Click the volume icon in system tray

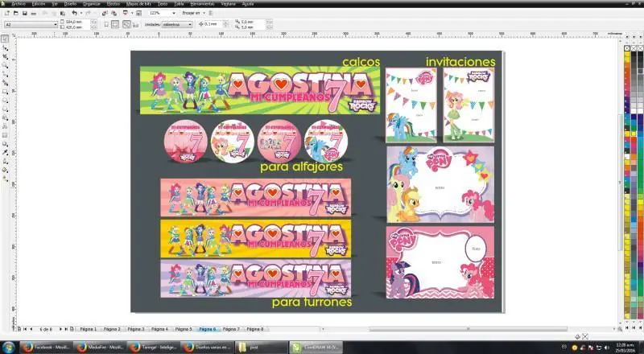pyautogui.click(x=607, y=348)
